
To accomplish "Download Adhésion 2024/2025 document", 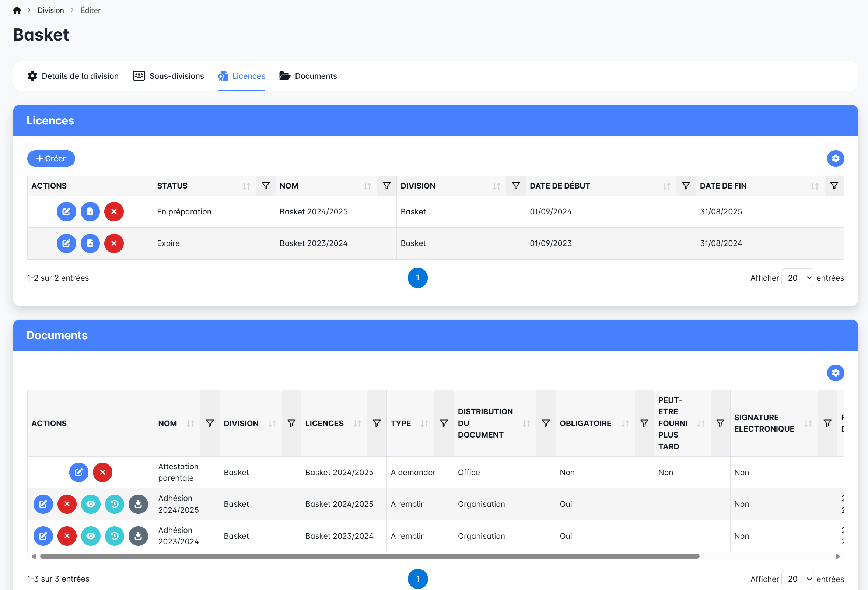I will 138,504.
